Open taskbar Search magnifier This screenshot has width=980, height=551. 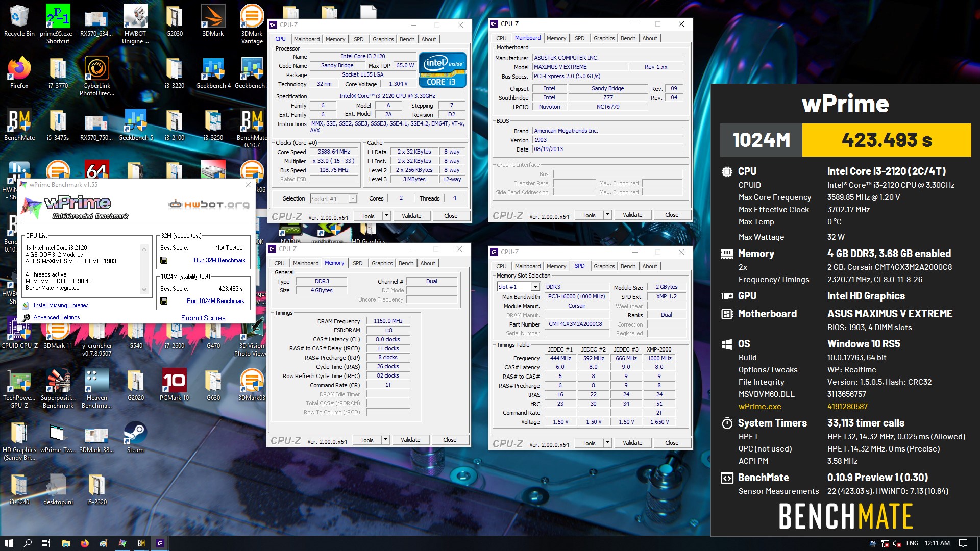(28, 543)
